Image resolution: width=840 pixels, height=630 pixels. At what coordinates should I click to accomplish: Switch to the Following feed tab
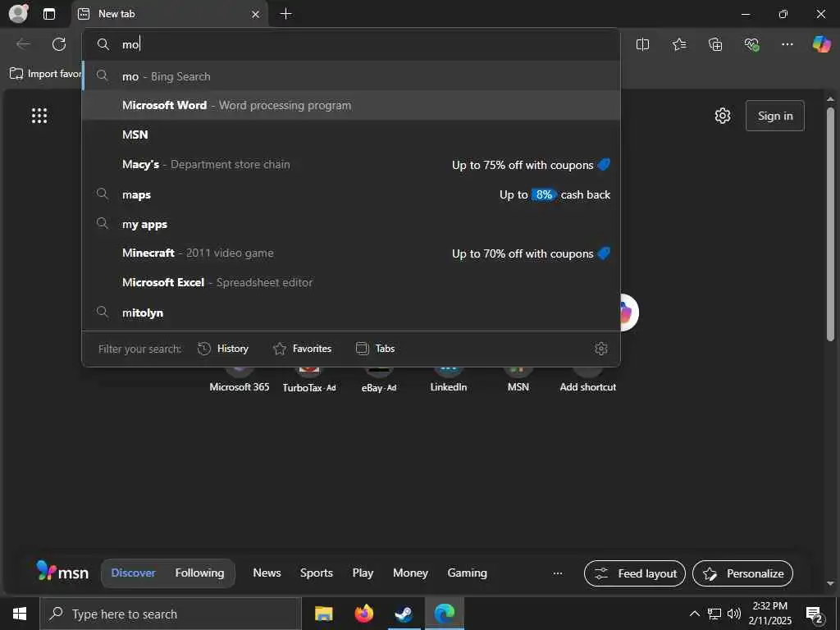pos(199,573)
